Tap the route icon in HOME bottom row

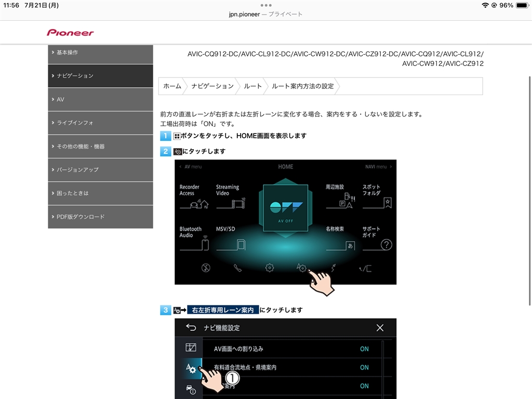pos(334,268)
